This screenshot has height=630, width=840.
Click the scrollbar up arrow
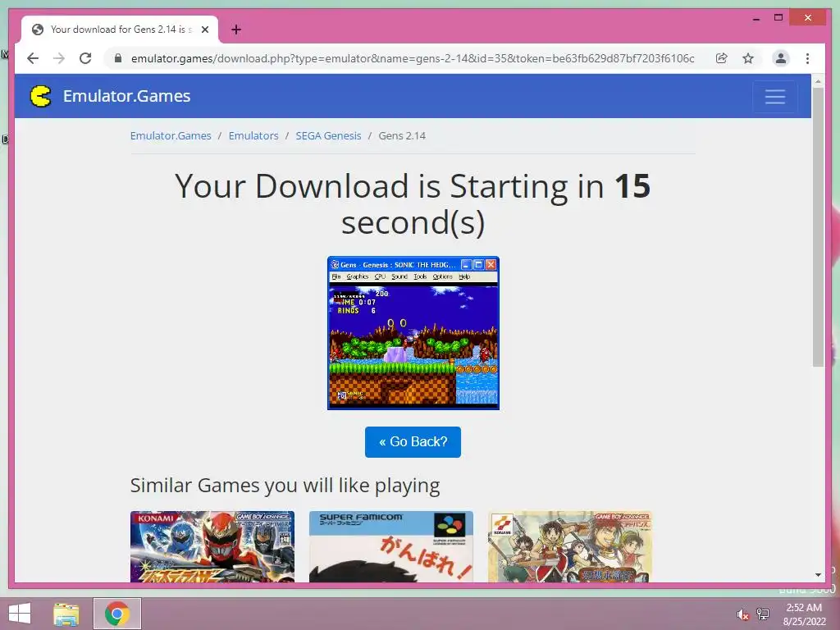click(818, 81)
